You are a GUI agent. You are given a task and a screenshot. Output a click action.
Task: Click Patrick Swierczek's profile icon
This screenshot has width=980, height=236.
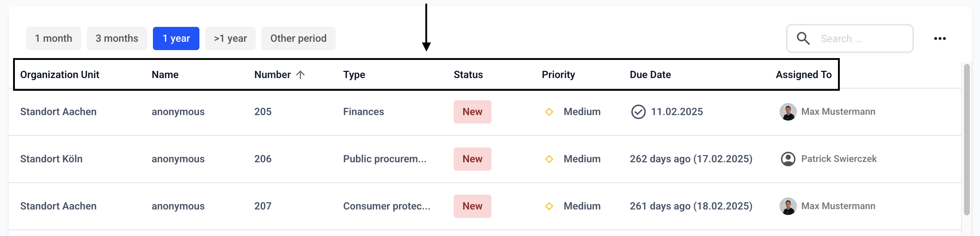tap(788, 159)
